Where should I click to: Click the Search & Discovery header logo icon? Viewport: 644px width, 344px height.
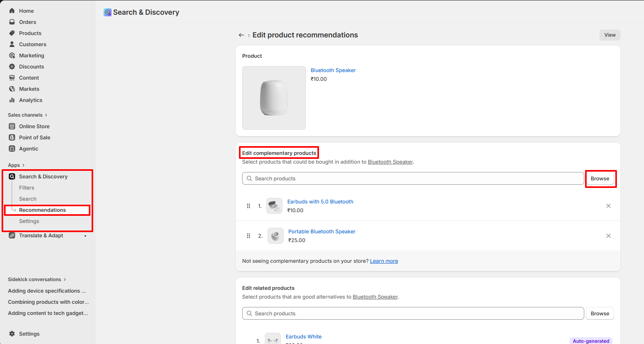pyautogui.click(x=108, y=12)
